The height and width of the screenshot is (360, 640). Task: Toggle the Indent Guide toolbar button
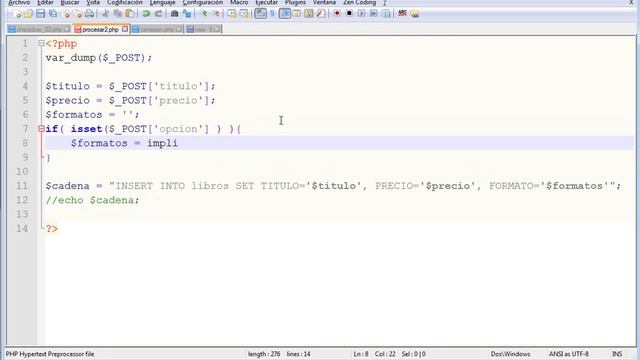pos(285,14)
